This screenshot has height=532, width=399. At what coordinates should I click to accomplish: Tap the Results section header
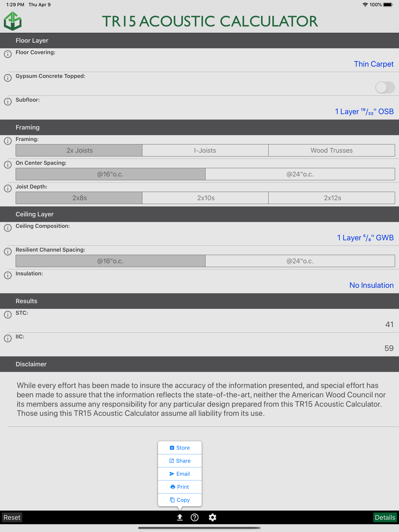click(199, 301)
